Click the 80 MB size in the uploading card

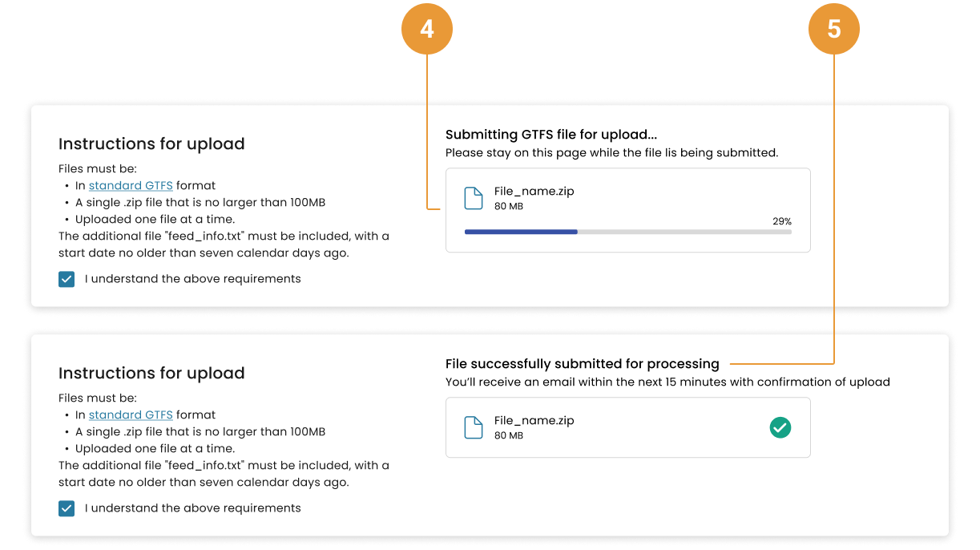click(x=508, y=207)
